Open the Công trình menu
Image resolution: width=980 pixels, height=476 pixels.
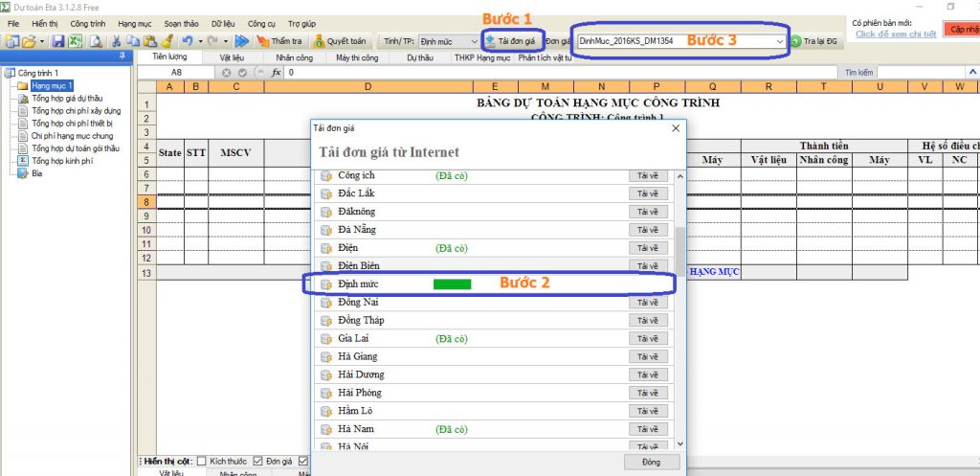87,24
